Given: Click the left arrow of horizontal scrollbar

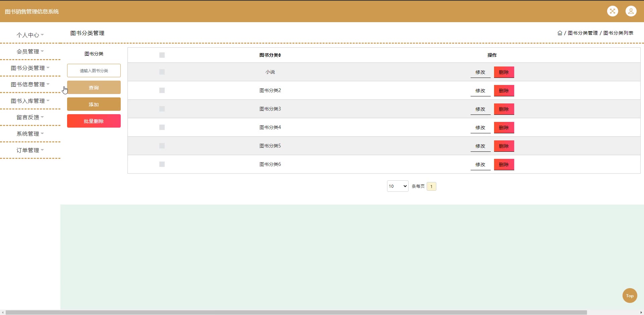Looking at the screenshot, I should pyautogui.click(x=3, y=312).
